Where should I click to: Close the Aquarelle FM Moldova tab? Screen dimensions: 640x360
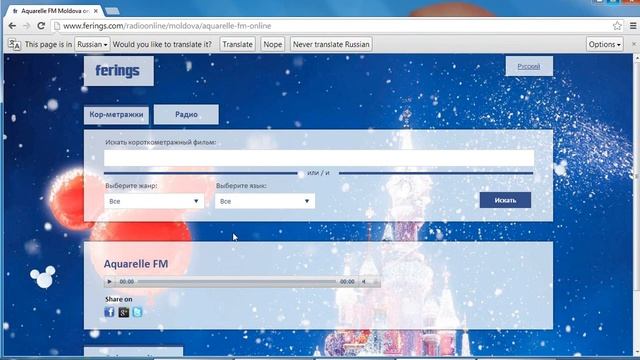pos(96,11)
